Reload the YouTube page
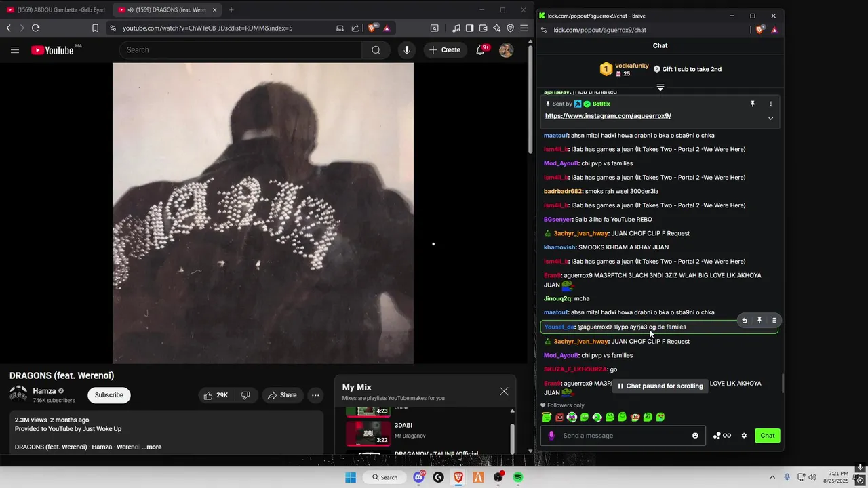This screenshot has height=488, width=868. (35, 28)
